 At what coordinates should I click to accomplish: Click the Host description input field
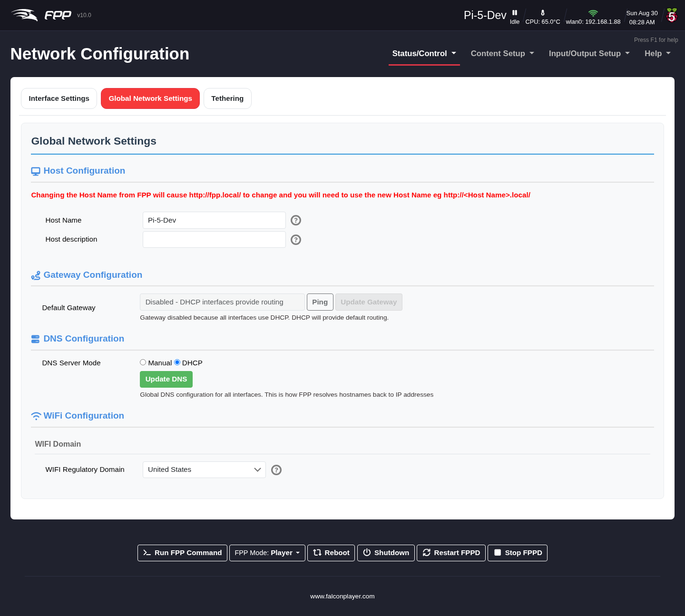(x=214, y=239)
